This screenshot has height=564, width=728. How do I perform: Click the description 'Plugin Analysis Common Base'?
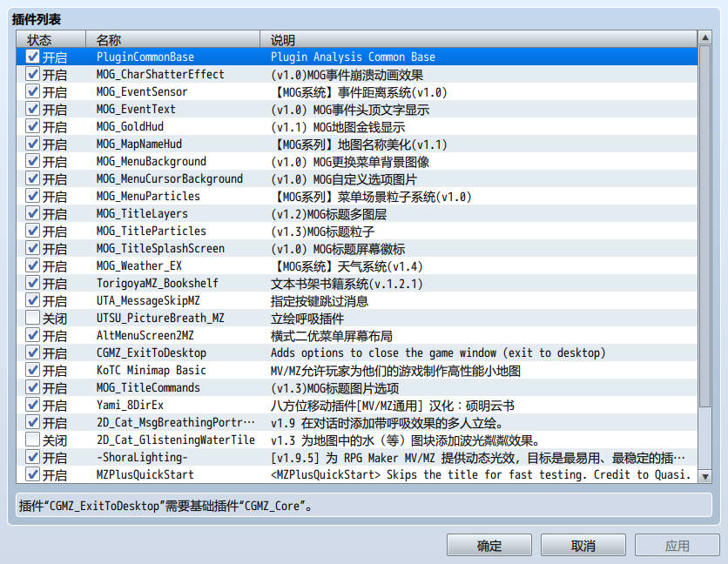pos(353,57)
